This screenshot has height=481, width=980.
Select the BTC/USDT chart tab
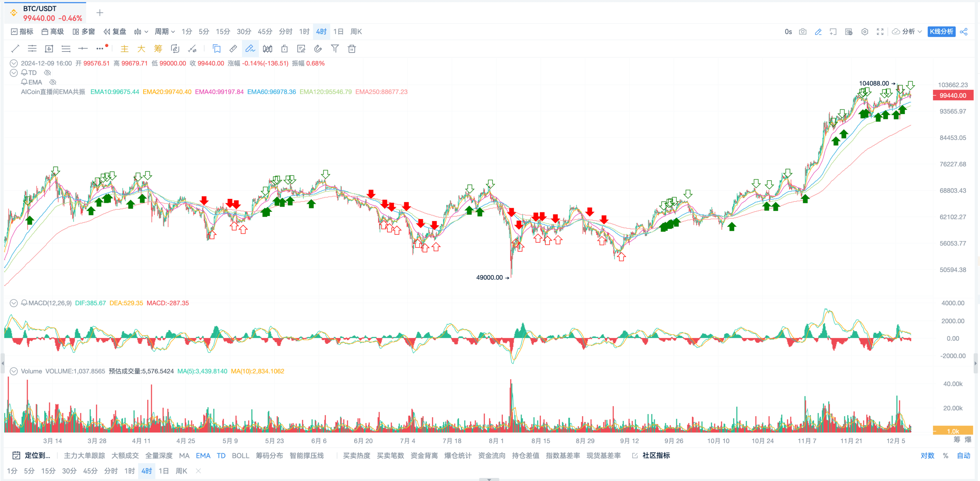tap(45, 13)
